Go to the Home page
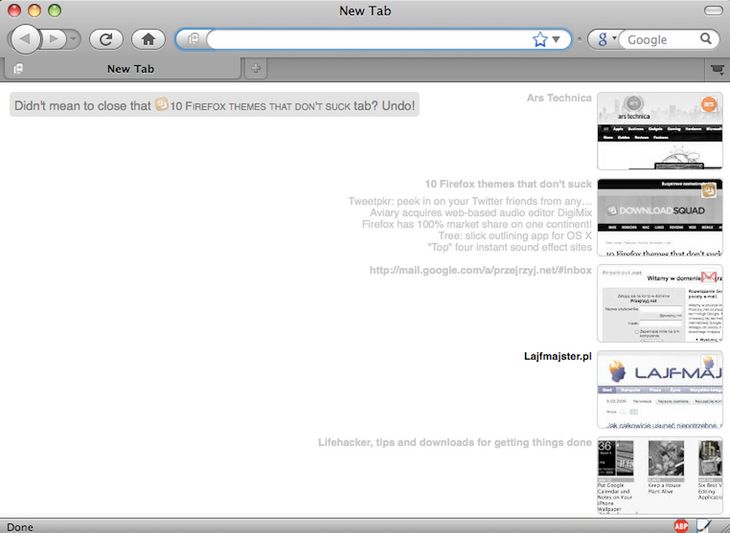 pyautogui.click(x=149, y=39)
